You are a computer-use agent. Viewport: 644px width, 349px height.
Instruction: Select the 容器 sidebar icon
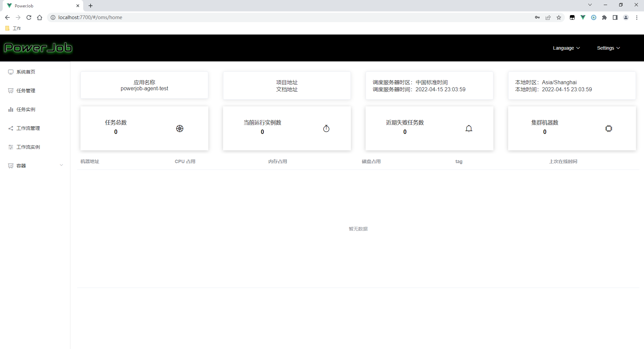tap(10, 165)
